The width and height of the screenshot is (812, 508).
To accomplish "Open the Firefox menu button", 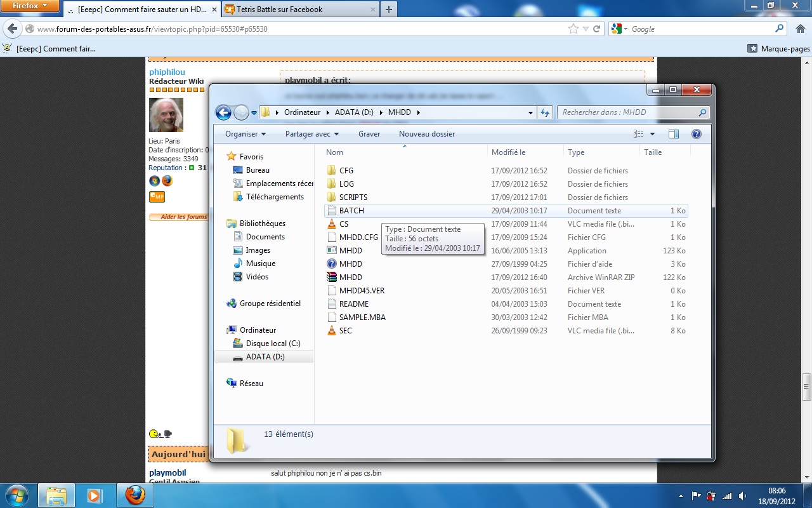I will [30, 6].
